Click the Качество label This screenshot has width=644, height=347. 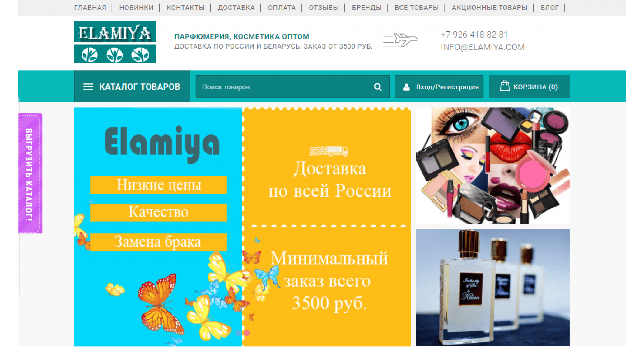(x=159, y=212)
